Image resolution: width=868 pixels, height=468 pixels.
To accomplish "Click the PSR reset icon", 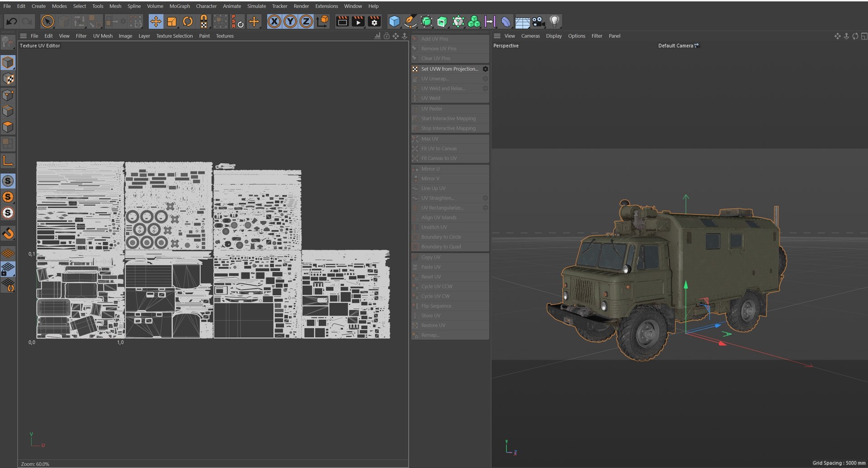I will pos(237,21).
